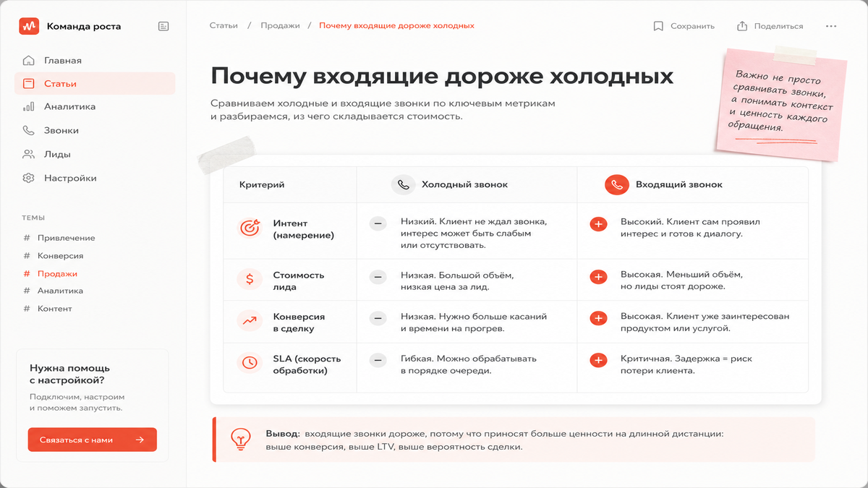Click the minus icon in Конверсия row
The image size is (868, 488).
pos(378,318)
